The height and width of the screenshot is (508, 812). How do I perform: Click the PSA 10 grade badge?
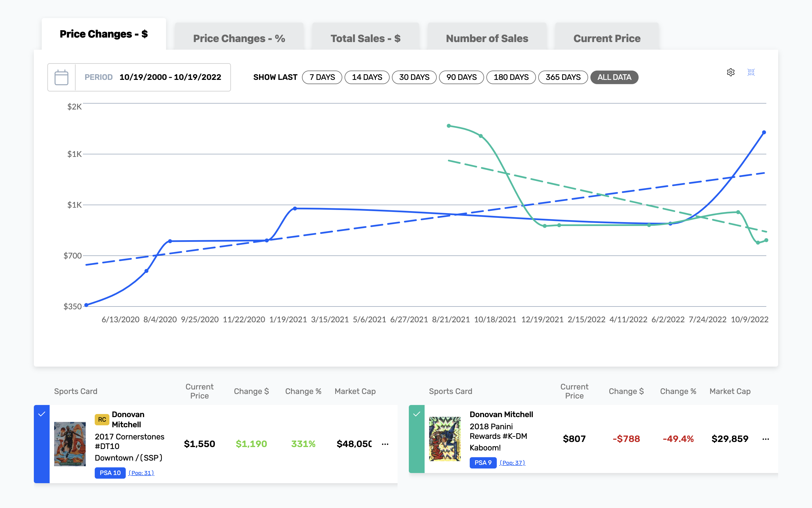tap(110, 473)
